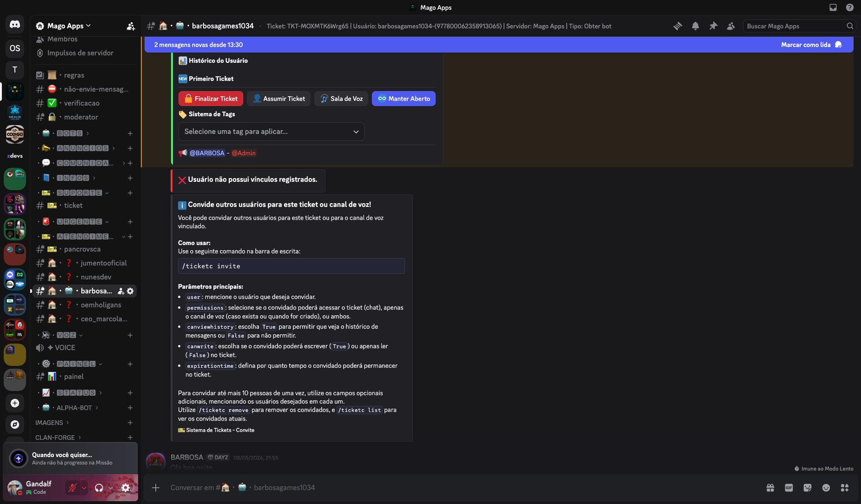Screen dimensions: 861x504
Task: Expand the INFOS category
Action: point(72,178)
